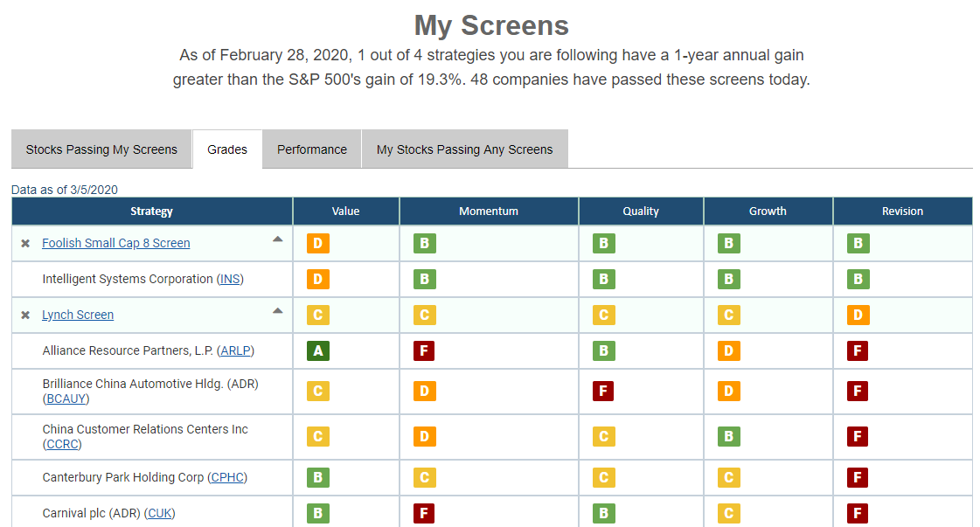Switch to the Performance tab
980x527 pixels.
point(312,149)
